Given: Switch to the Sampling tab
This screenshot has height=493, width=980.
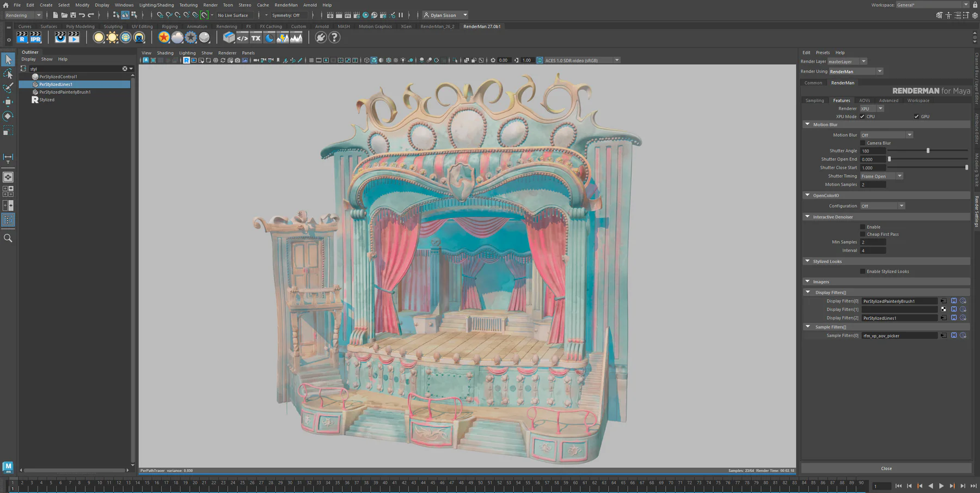Looking at the screenshot, I should pyautogui.click(x=814, y=100).
